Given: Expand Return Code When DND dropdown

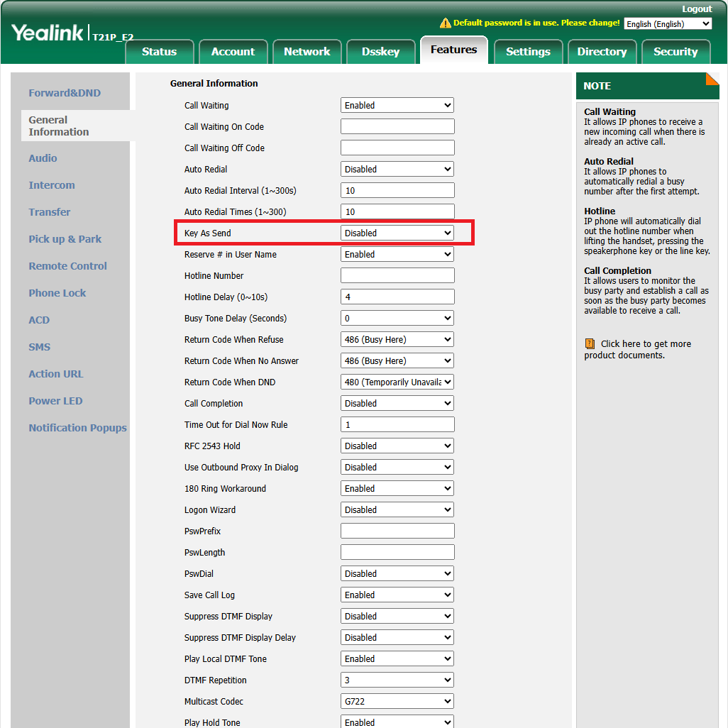Looking at the screenshot, I should pos(397,382).
